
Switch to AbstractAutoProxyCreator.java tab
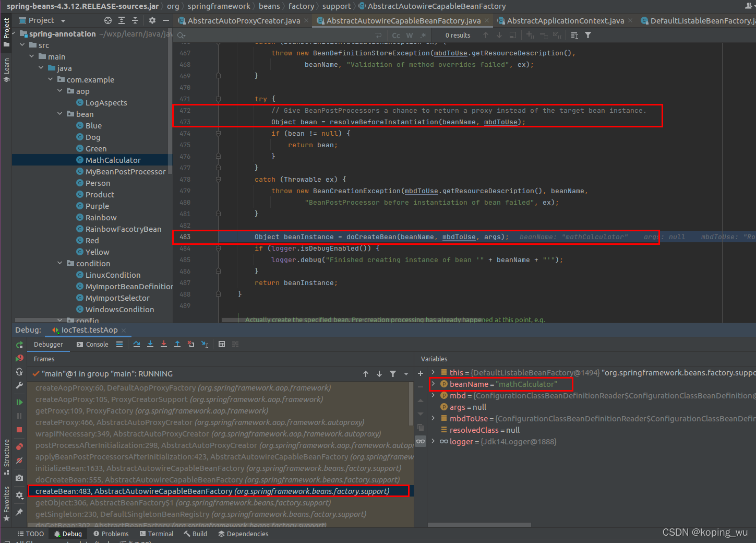[x=244, y=21]
